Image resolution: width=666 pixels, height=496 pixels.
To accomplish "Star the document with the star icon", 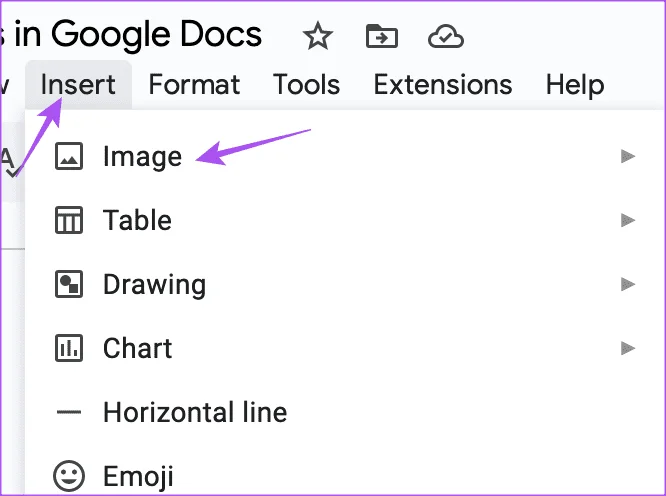I will click(318, 36).
